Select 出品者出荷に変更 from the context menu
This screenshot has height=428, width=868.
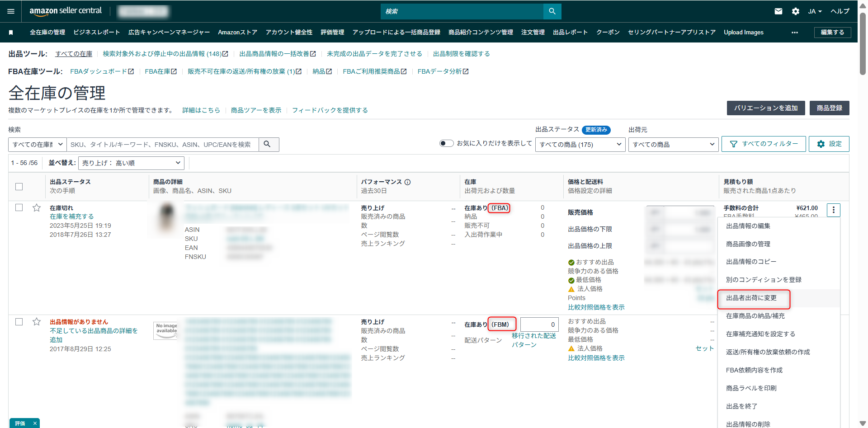(x=751, y=298)
